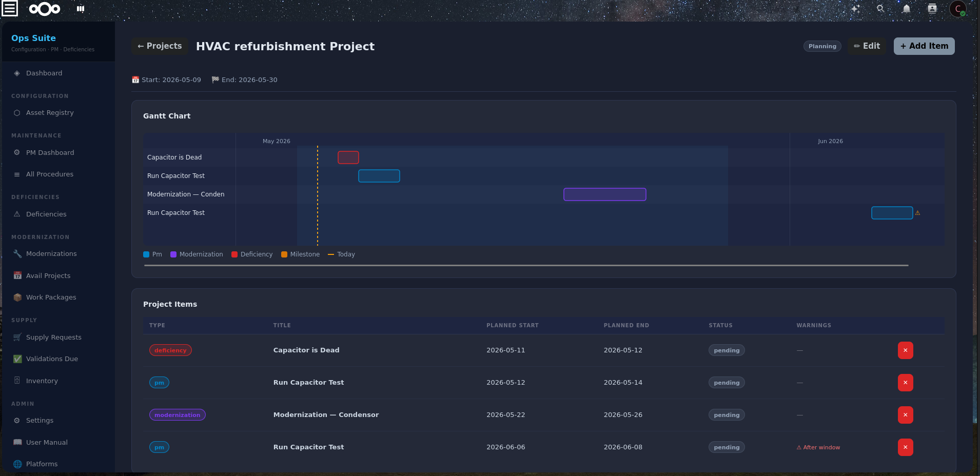Go back to Projects
Viewport: 980px width, 476px height.
[160, 46]
